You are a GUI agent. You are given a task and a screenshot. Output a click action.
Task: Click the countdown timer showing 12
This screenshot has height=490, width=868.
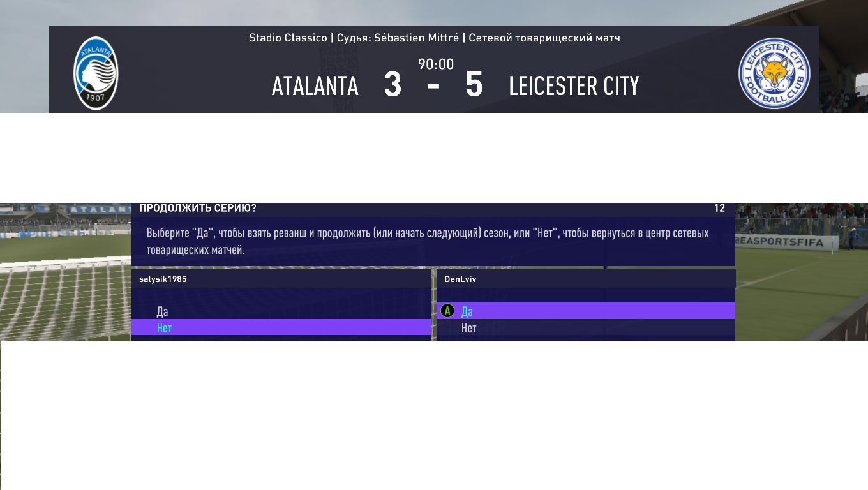click(x=719, y=208)
